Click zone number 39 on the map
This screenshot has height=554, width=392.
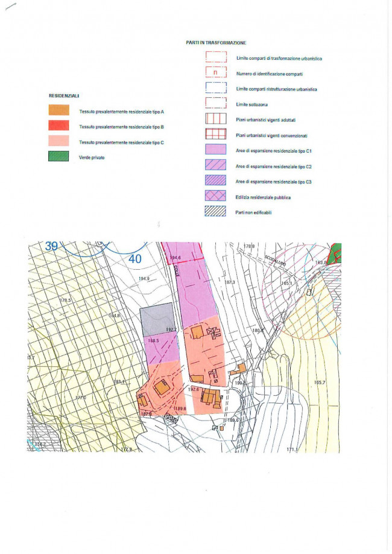coord(51,246)
